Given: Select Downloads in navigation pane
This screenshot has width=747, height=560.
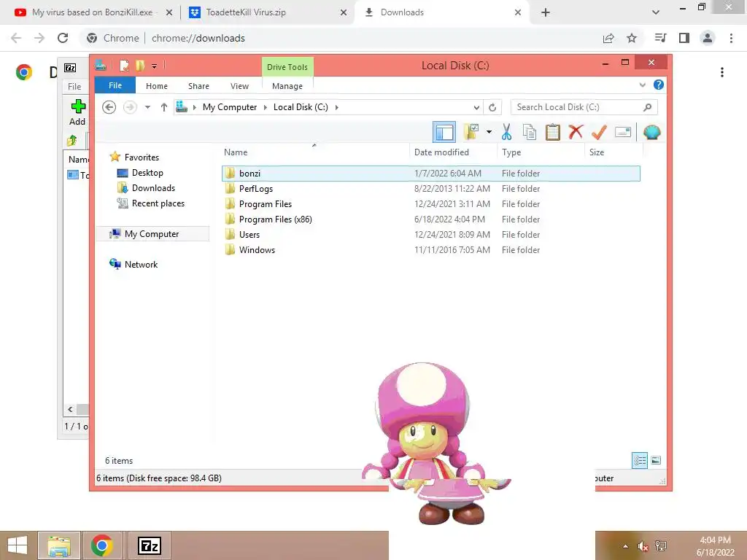Looking at the screenshot, I should 153,188.
